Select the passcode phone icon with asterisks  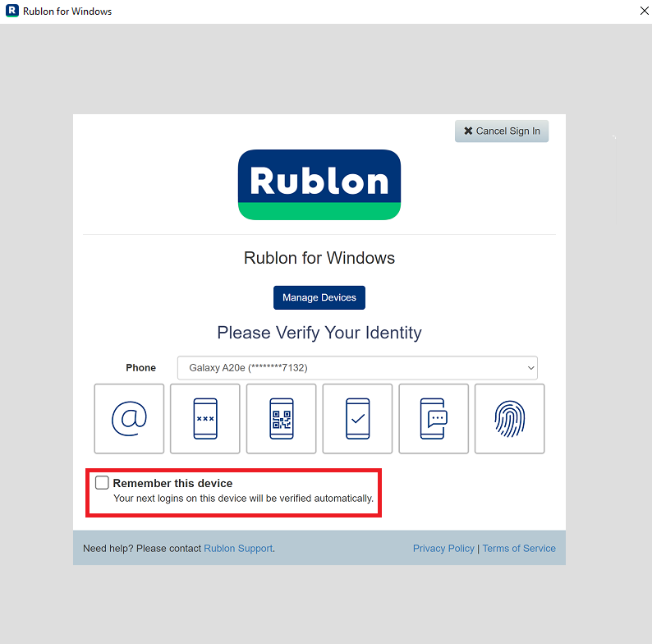tap(205, 418)
